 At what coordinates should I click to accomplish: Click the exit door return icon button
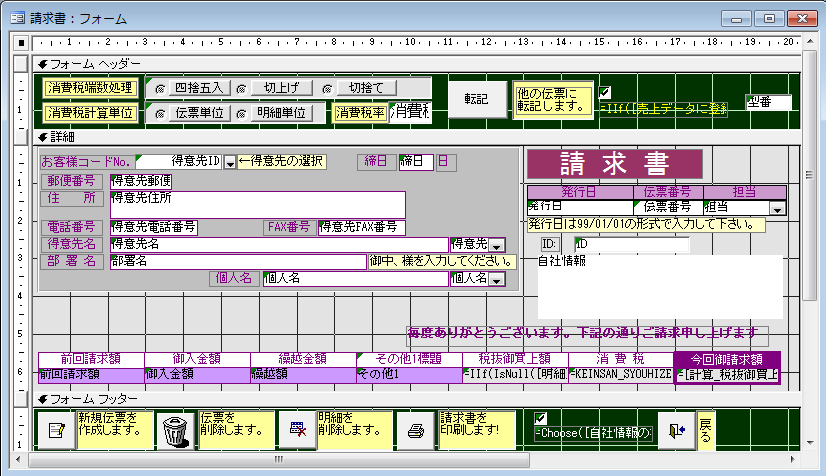click(x=677, y=431)
